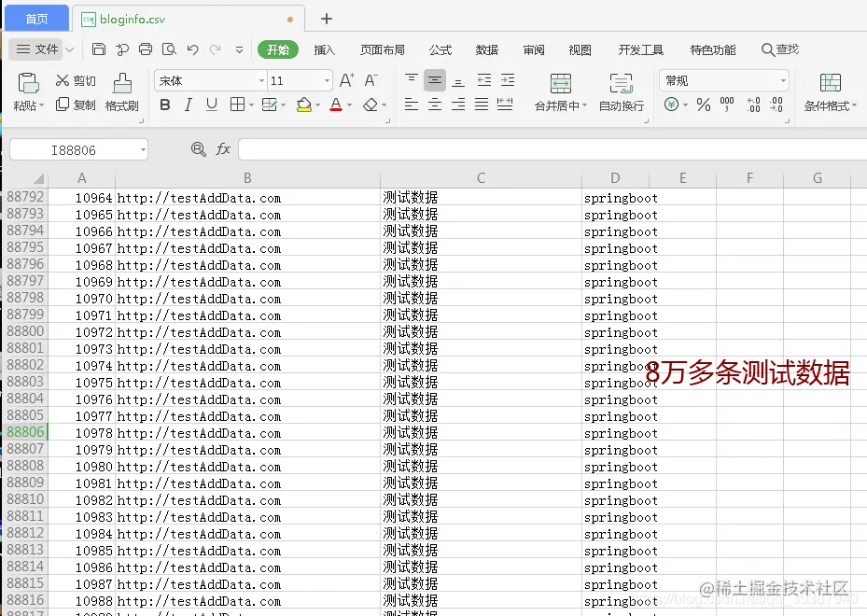867x616 pixels.
Task: Click the Undo arrow icon
Action: coord(192,49)
